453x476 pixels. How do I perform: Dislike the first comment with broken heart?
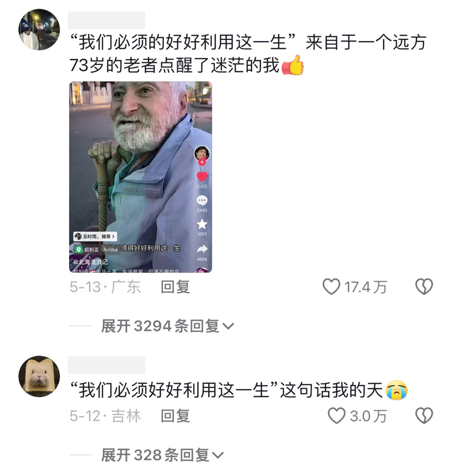(424, 287)
